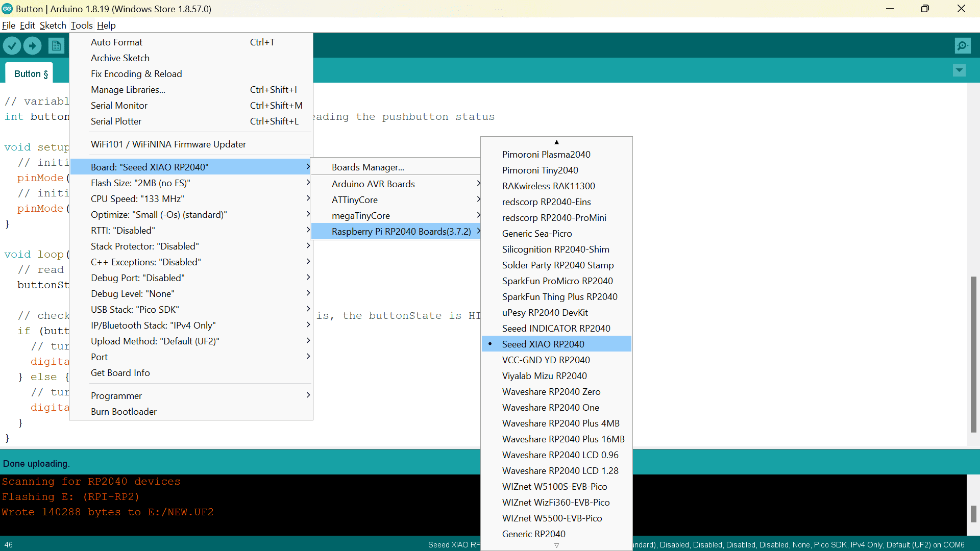980x551 pixels.
Task: Open the Serial Monitor magnifier icon
Action: pos(963,46)
